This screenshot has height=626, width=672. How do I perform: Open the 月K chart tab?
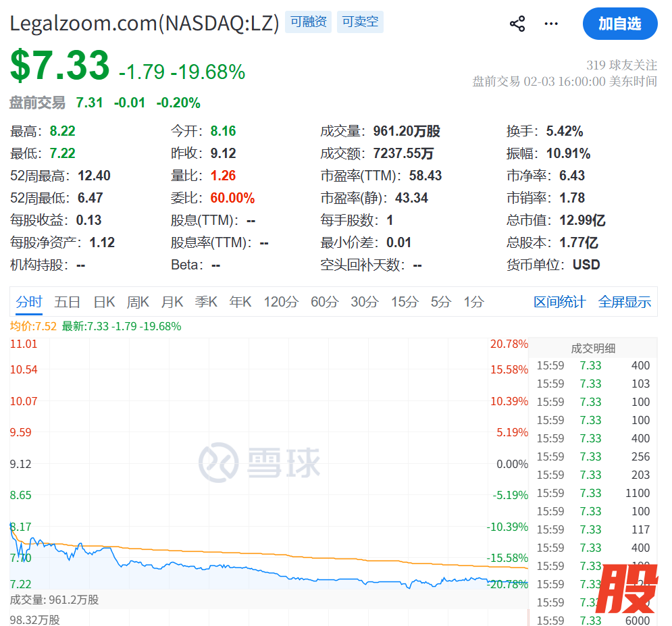(172, 302)
